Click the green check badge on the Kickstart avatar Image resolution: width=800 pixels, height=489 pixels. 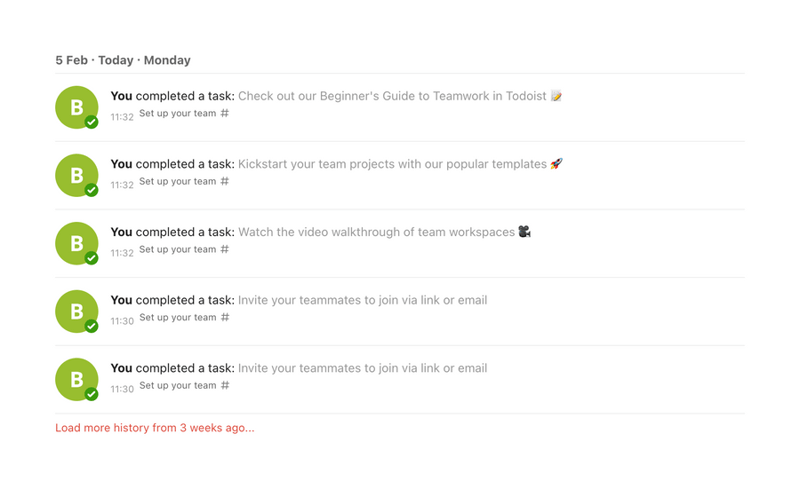(91, 190)
